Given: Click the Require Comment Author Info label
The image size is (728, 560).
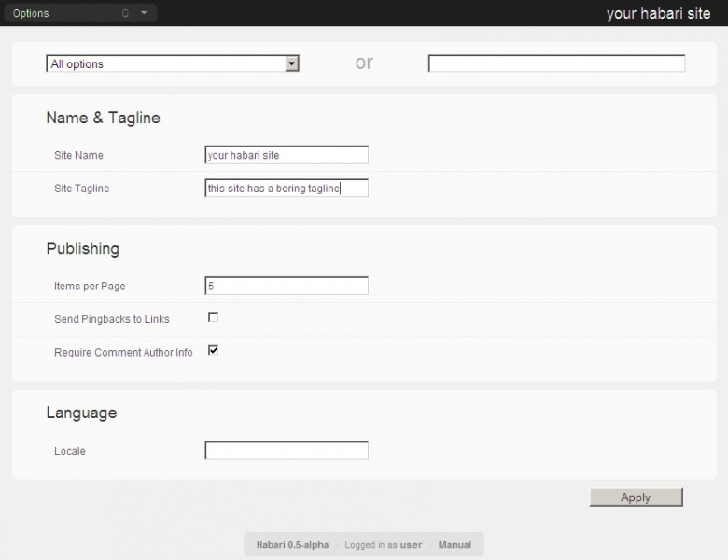Looking at the screenshot, I should coord(123,353).
